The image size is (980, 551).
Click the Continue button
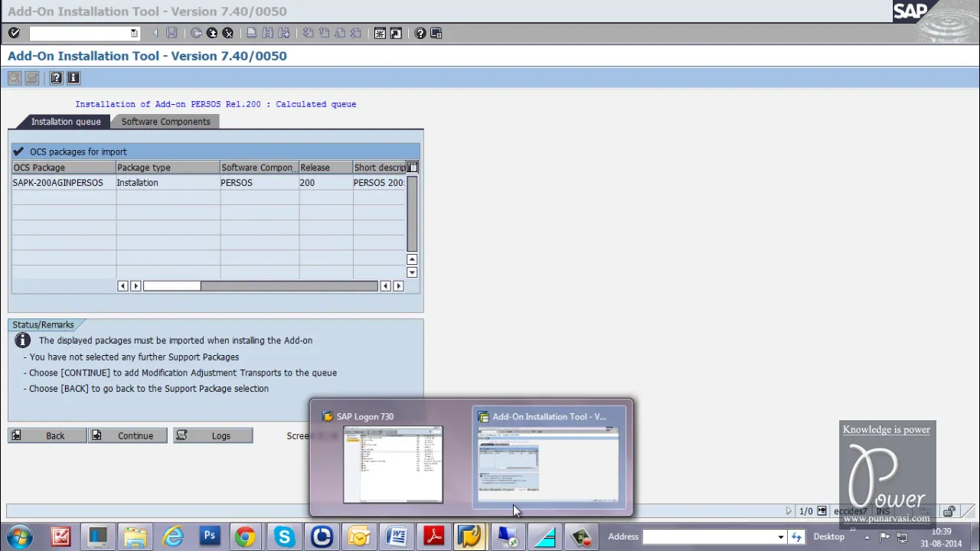tap(127, 435)
